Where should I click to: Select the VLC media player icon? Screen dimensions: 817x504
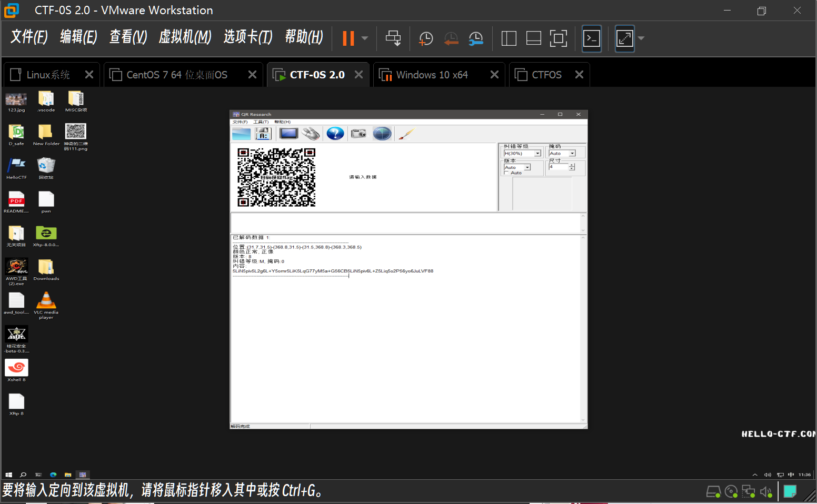coord(46,306)
